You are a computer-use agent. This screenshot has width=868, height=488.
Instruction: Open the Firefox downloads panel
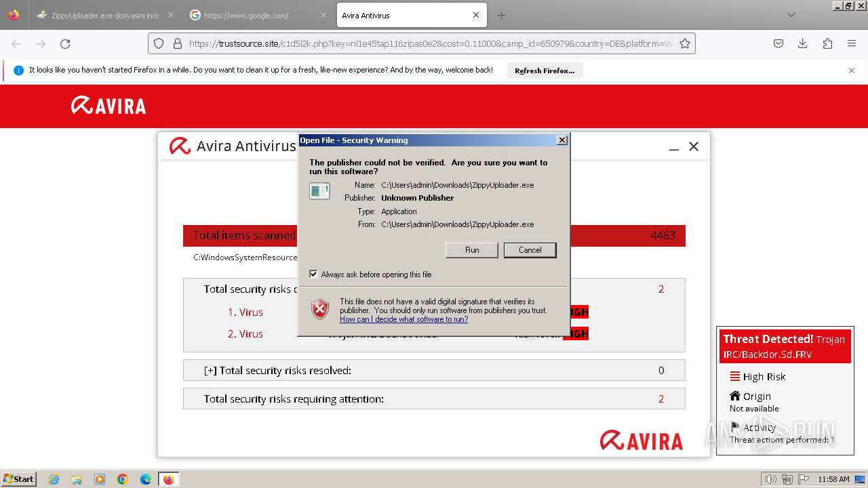pos(802,43)
